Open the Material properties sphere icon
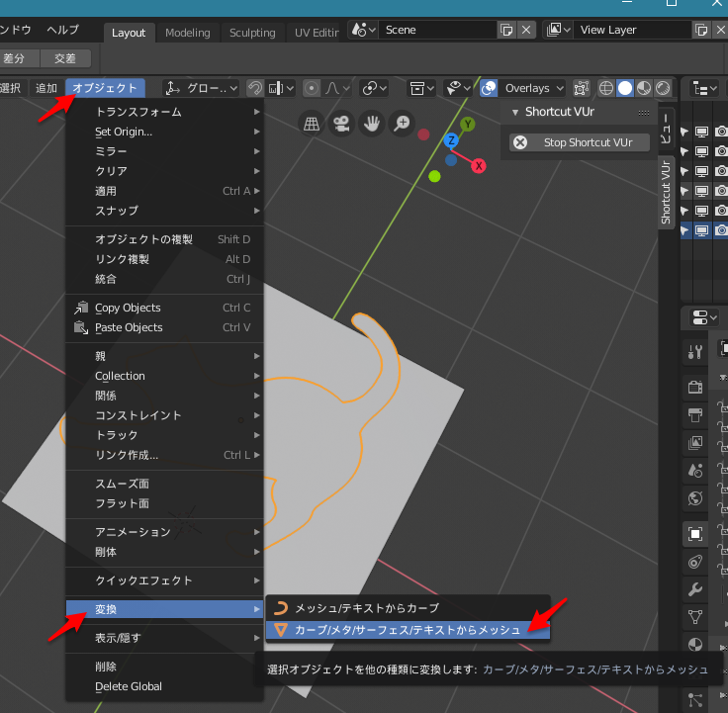Image resolution: width=728 pixels, height=713 pixels. click(695, 645)
